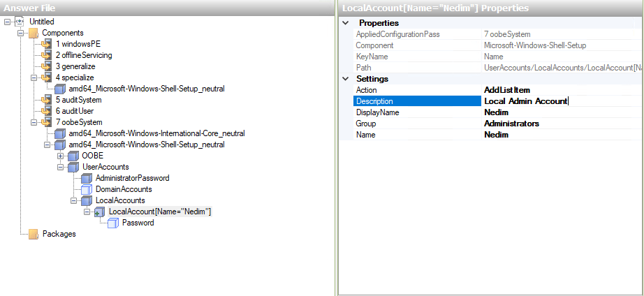Collapse the Settings section in properties
This screenshot has height=296, width=644.
[x=346, y=79]
